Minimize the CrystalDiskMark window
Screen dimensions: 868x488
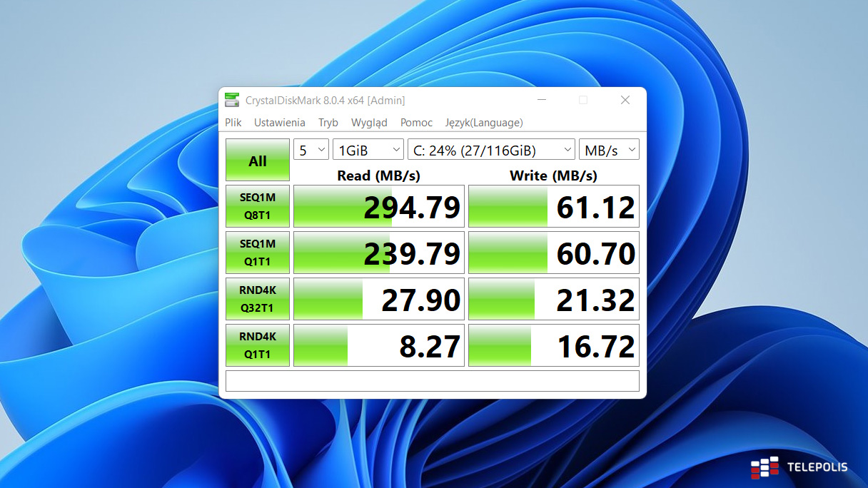[542, 100]
